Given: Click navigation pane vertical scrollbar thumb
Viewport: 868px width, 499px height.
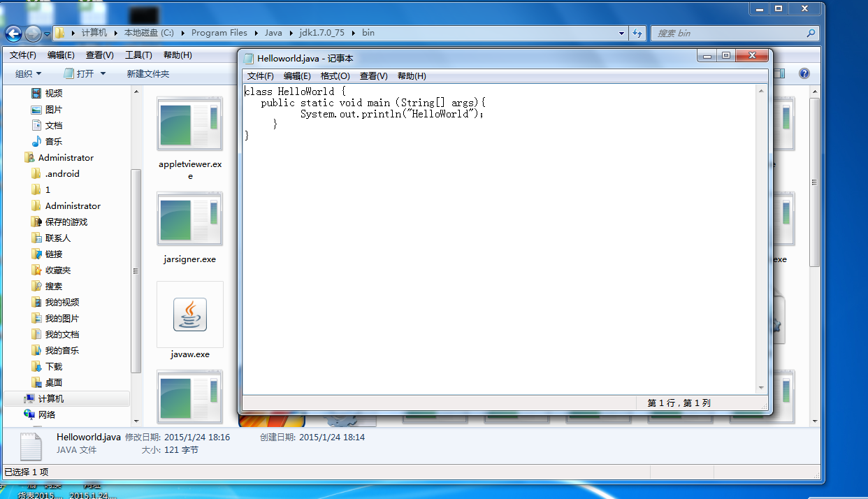Looking at the screenshot, I should 136,271.
